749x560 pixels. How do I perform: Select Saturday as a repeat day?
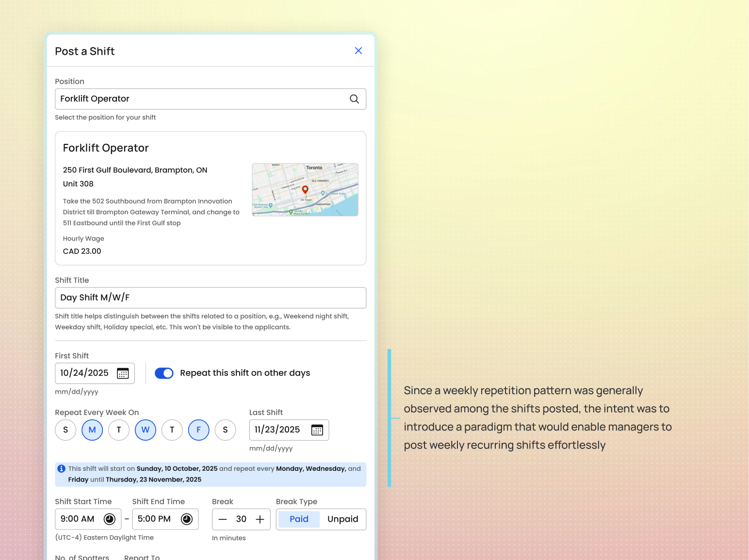click(225, 430)
